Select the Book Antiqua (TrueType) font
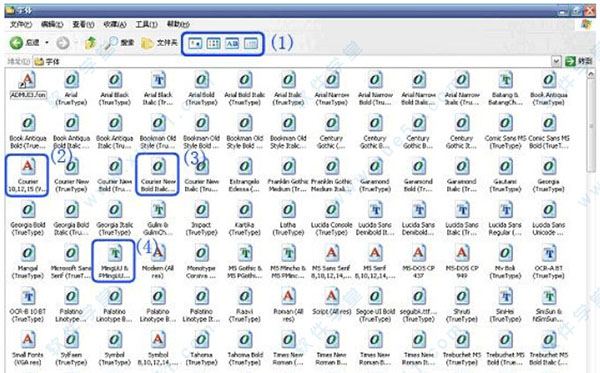 click(x=549, y=88)
